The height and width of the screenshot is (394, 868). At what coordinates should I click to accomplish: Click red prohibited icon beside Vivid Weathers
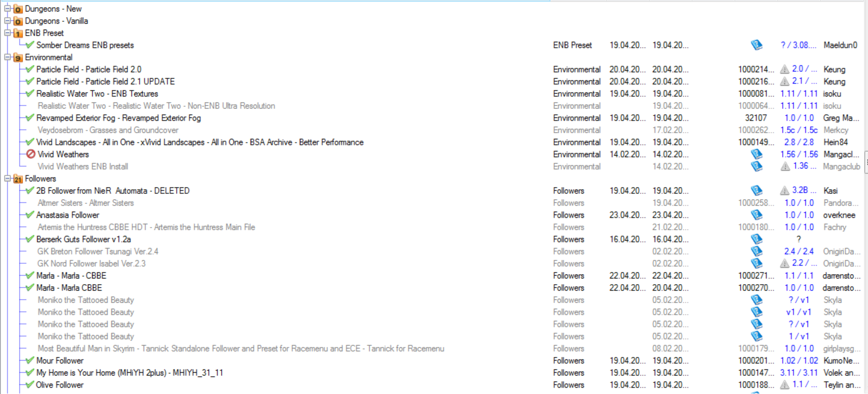coord(31,154)
